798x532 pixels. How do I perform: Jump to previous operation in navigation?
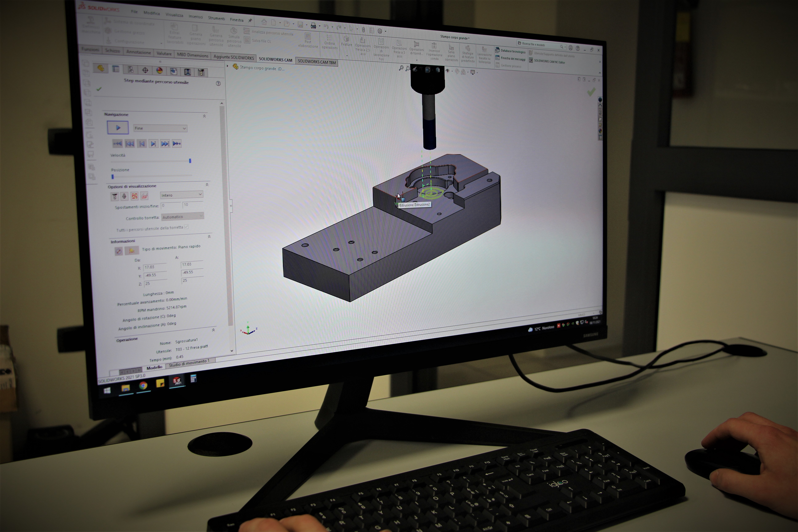pos(130,143)
